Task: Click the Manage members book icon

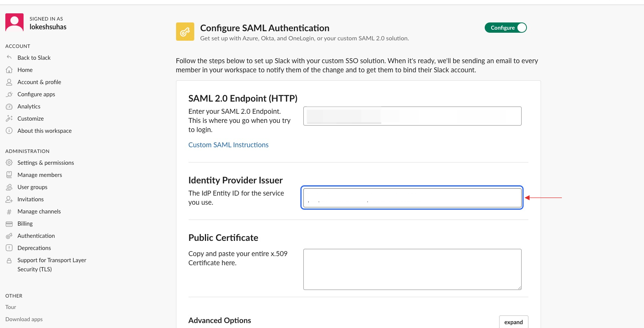Action: point(9,175)
